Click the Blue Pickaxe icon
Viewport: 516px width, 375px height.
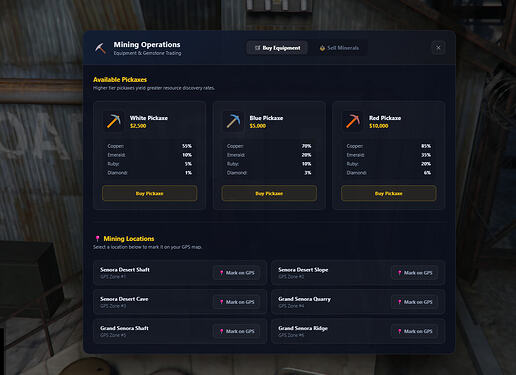click(x=233, y=121)
